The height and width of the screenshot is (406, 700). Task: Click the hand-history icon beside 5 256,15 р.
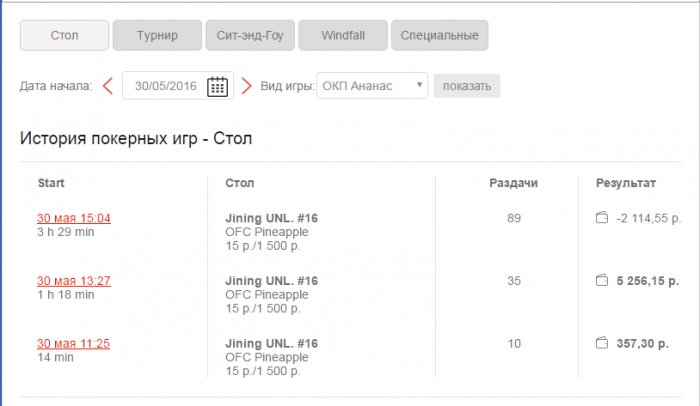tap(602, 281)
